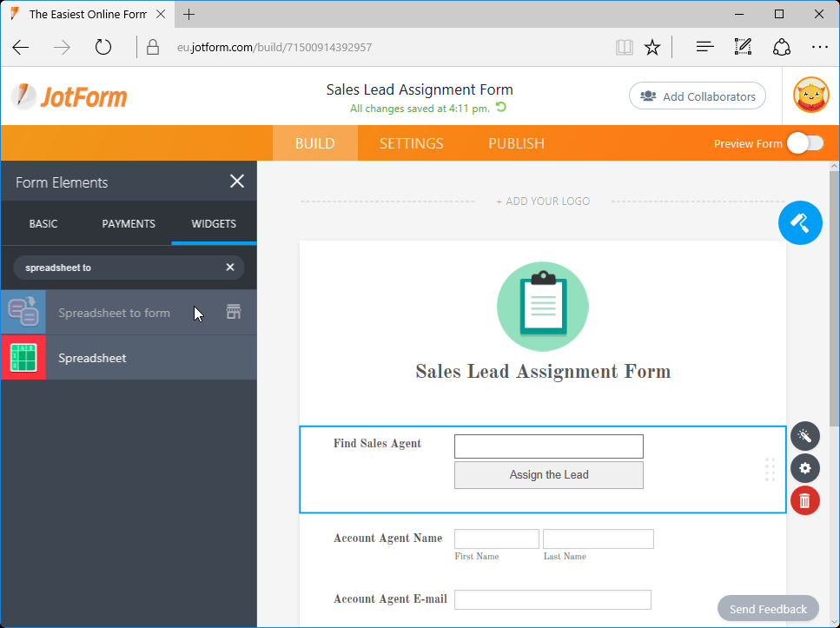Open the SETTINGS tab

[411, 142]
